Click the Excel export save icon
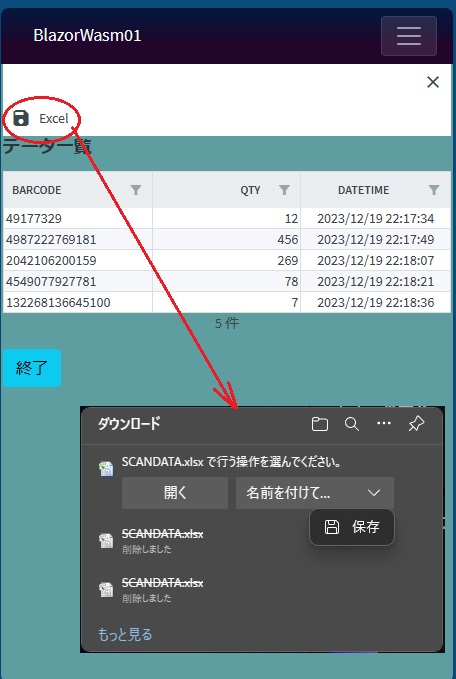 [x=21, y=118]
